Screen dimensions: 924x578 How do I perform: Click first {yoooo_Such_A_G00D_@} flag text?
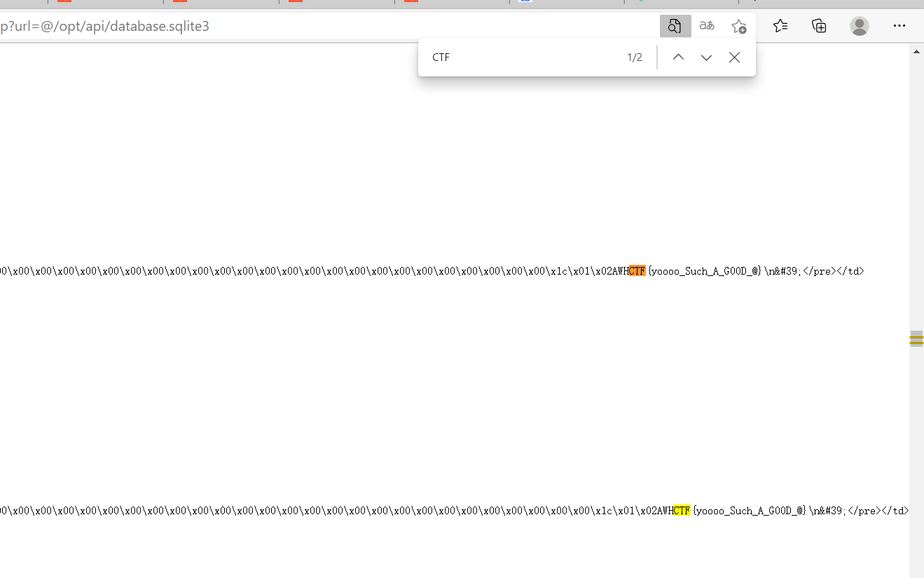[705, 271]
